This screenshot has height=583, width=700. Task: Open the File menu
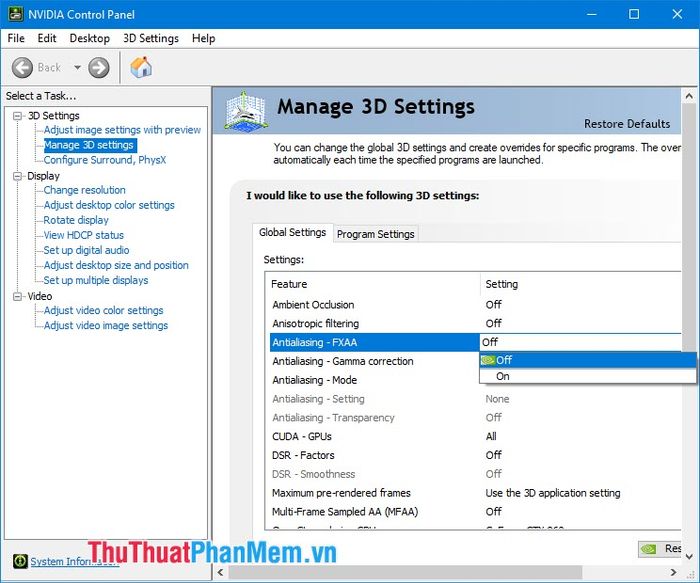tap(16, 38)
